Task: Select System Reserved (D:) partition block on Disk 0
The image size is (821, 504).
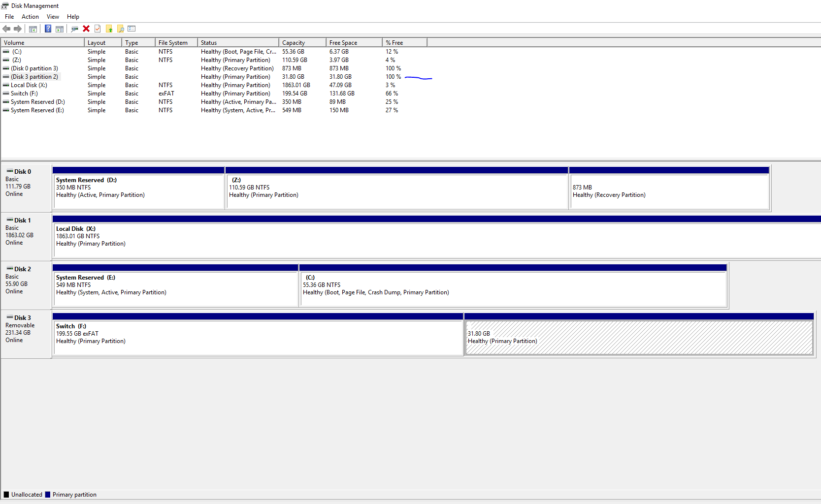Action: click(138, 188)
